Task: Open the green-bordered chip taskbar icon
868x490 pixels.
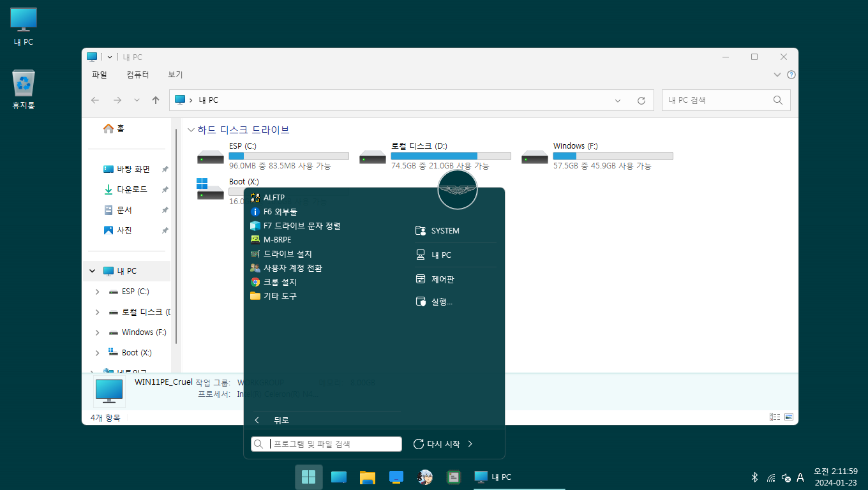Action: (x=454, y=477)
